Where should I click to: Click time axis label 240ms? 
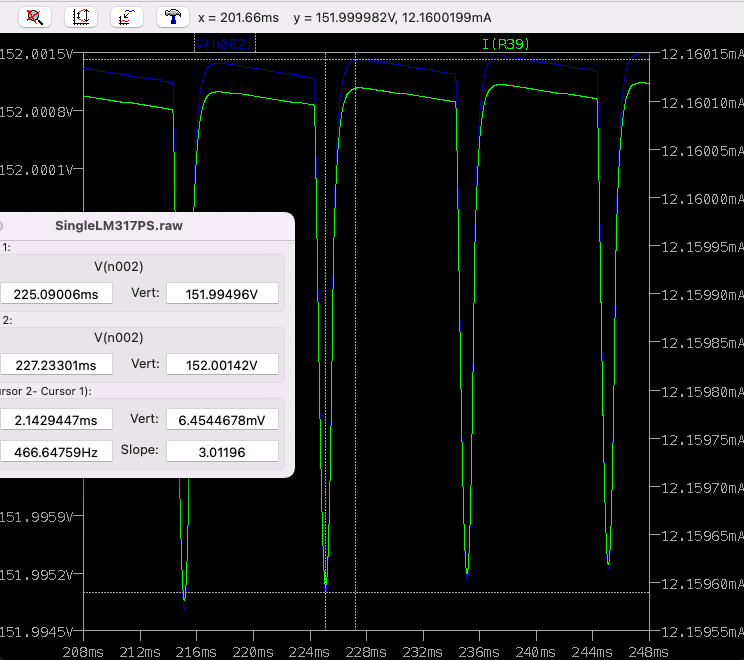[x=535, y=652]
